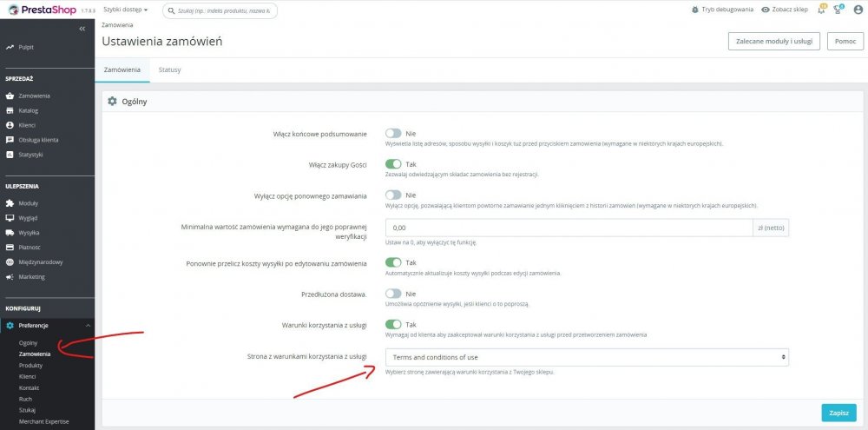The image size is (868, 430).
Task: Open the trophy achievements icon
Action: (x=838, y=10)
